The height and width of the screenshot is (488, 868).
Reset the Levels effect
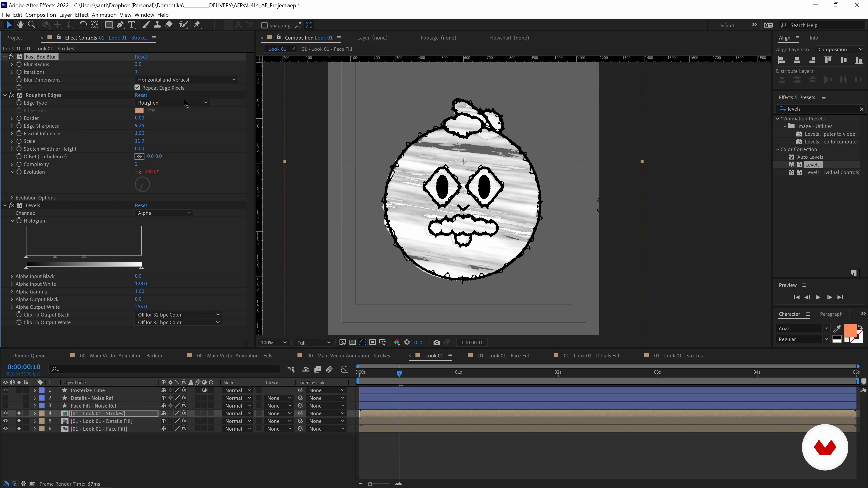[141, 205]
